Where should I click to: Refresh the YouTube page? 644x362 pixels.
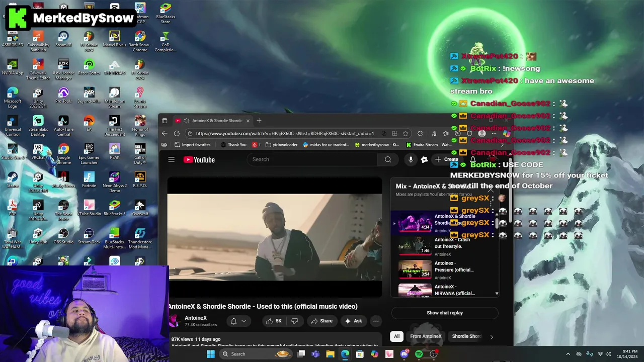pos(177,133)
